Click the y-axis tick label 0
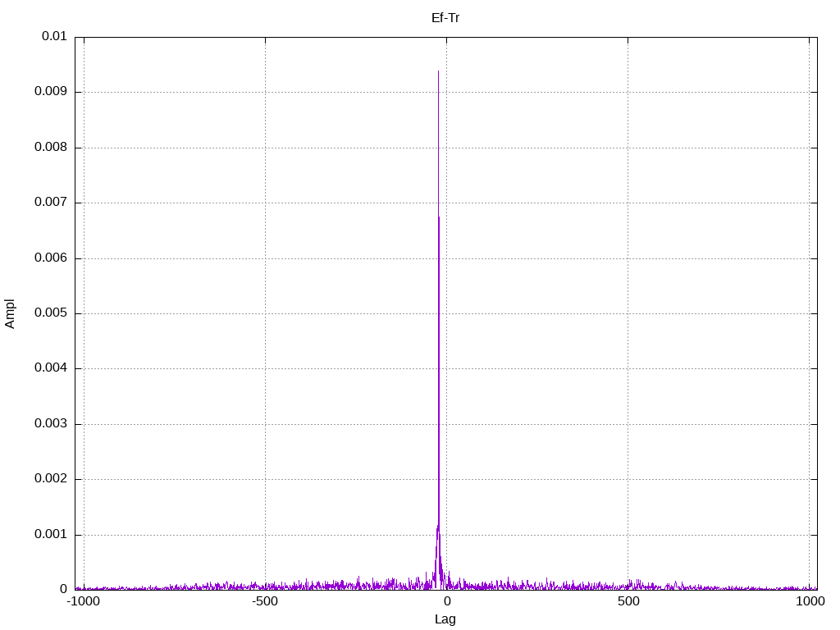 click(64, 589)
